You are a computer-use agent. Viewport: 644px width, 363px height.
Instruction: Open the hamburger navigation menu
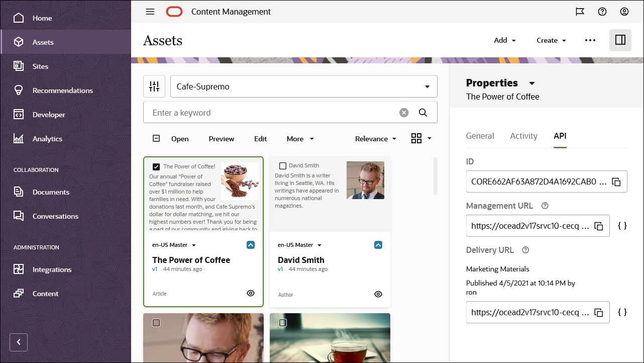(150, 12)
